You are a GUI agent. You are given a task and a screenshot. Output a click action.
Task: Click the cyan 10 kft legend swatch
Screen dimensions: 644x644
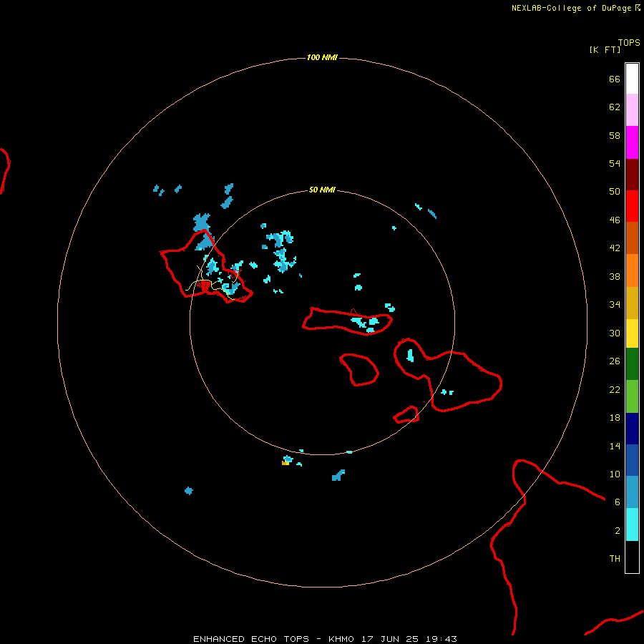[632, 525]
